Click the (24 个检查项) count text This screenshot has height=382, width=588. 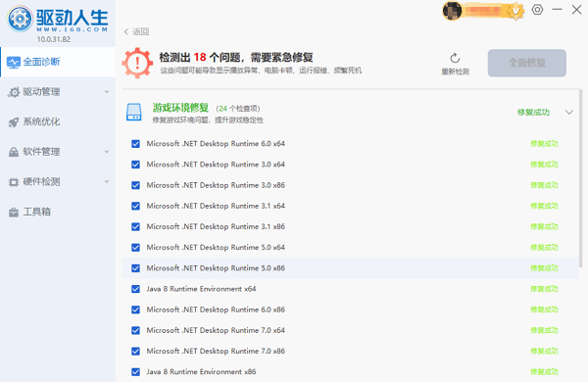tap(238, 109)
